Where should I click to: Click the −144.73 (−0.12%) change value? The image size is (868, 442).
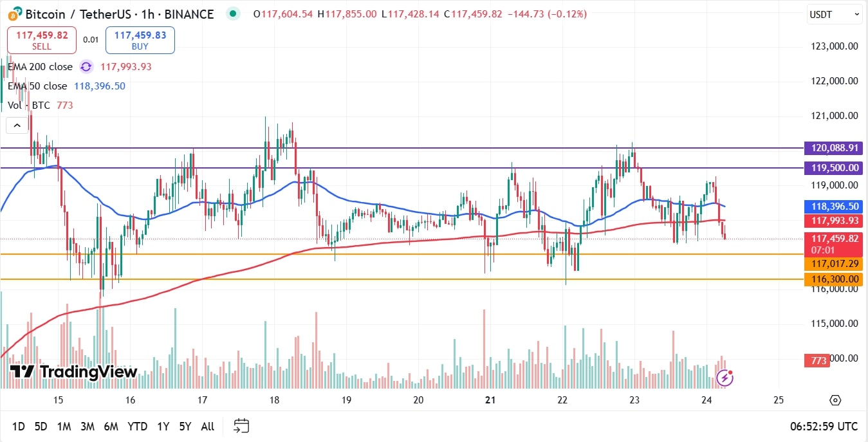[546, 14]
